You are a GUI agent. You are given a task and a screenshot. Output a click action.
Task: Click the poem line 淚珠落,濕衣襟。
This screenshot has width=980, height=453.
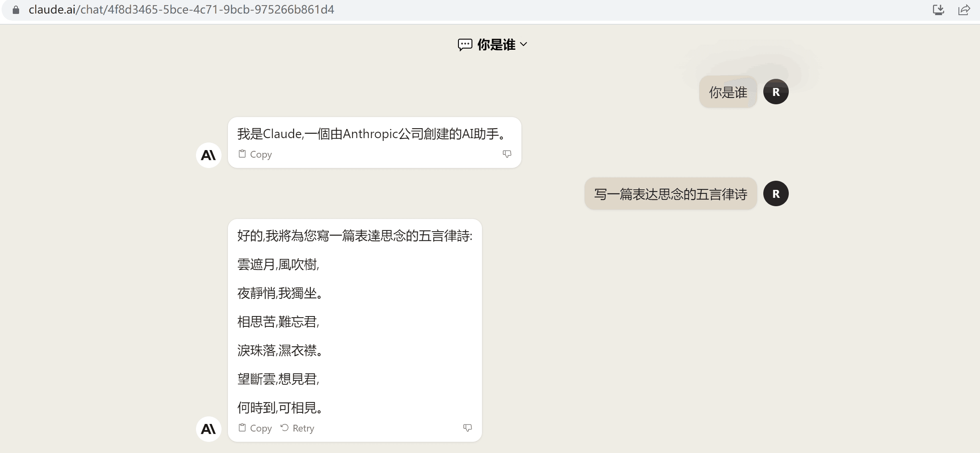click(x=280, y=350)
